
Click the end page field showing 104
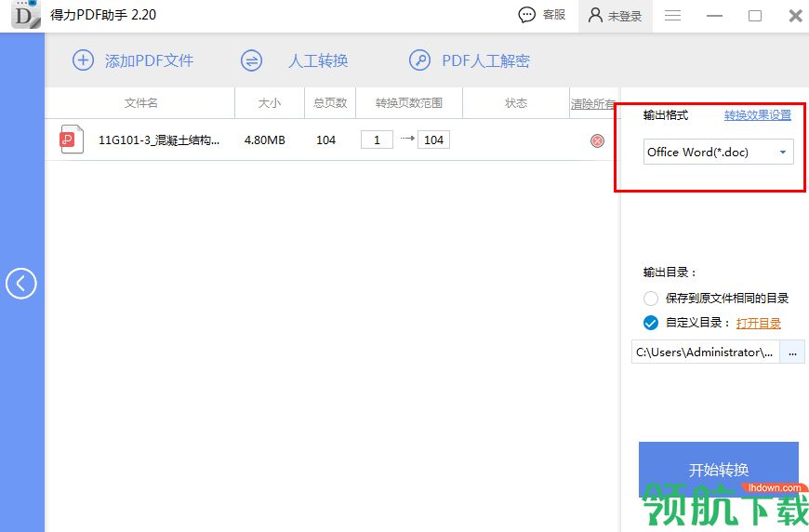pos(433,140)
